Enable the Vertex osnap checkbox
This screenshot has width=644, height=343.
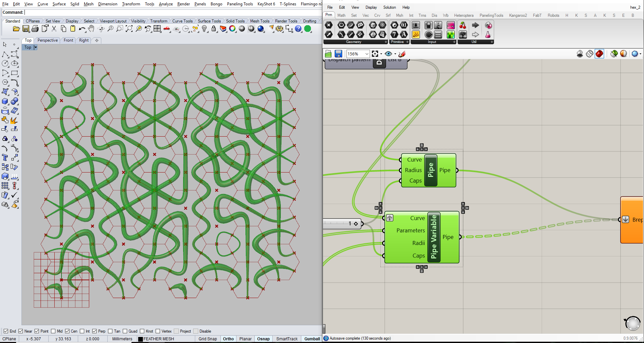158,331
